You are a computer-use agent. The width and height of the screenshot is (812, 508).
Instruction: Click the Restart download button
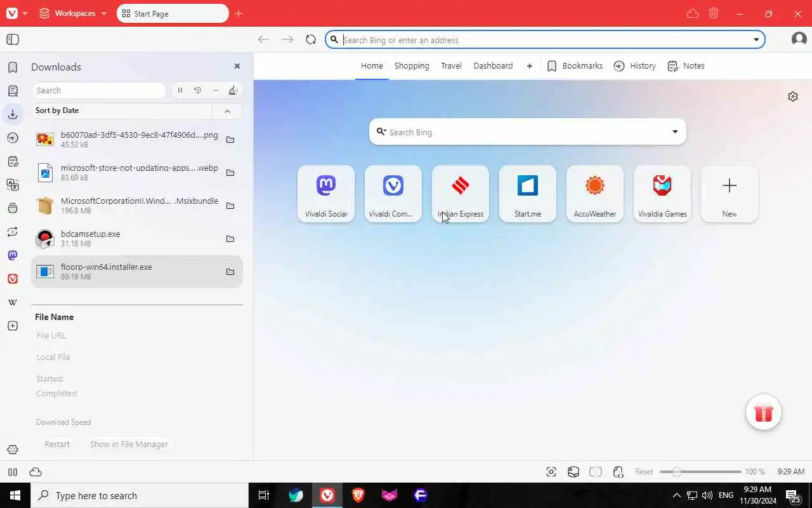tap(57, 444)
